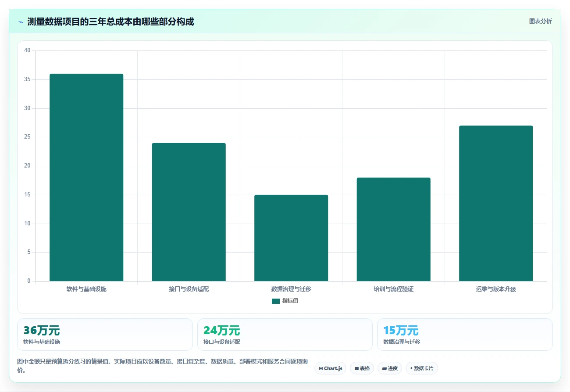Open the 36万元 data card
Image resolution: width=570 pixels, height=392 pixels.
(105, 335)
